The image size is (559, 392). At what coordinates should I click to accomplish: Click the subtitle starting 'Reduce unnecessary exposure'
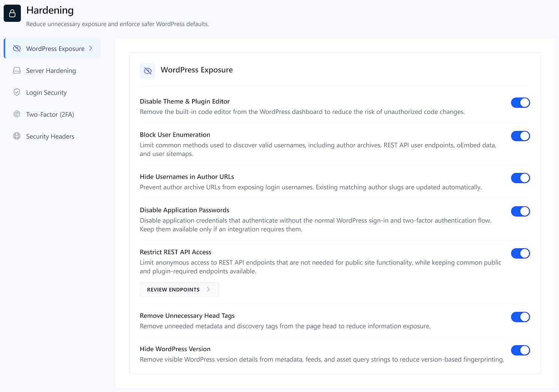click(117, 24)
